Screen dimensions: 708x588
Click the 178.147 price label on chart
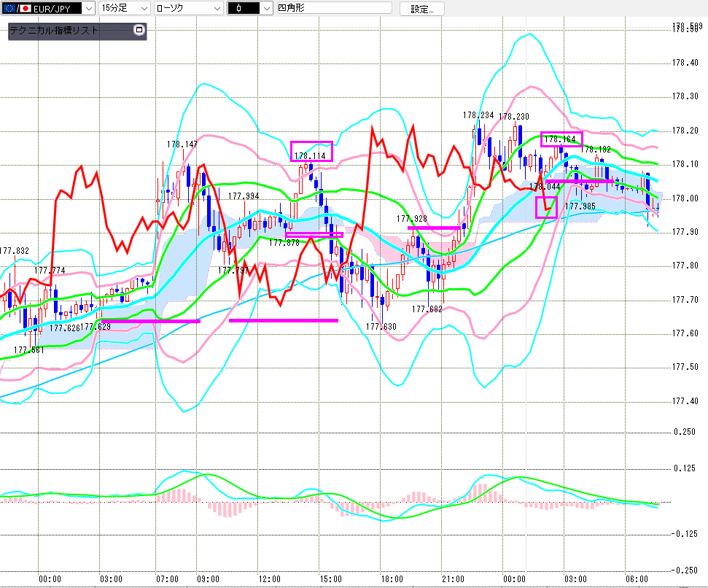182,144
